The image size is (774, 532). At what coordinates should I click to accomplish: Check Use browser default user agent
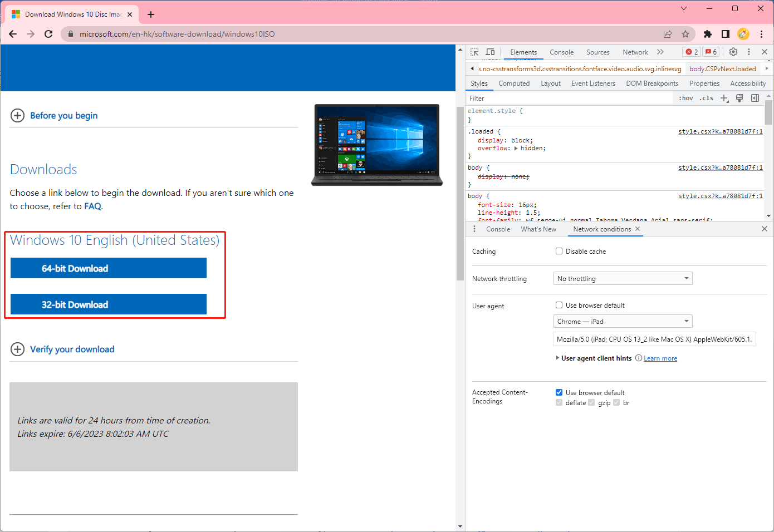[559, 305]
